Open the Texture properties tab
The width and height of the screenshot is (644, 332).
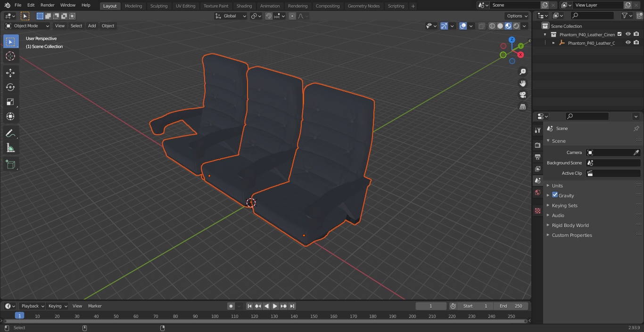pyautogui.click(x=537, y=211)
